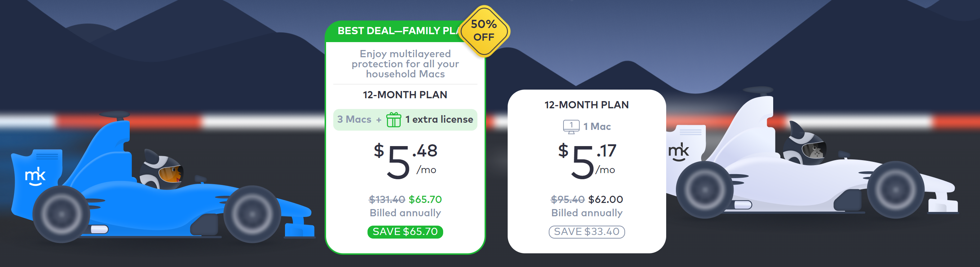Click the crossed-out $95.40 price
This screenshot has height=267, width=980.
click(567, 199)
